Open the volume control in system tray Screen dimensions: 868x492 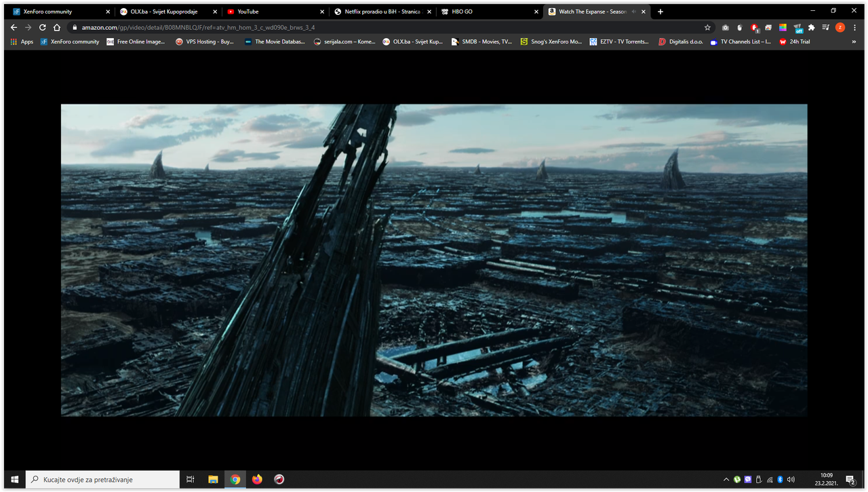coord(791,480)
